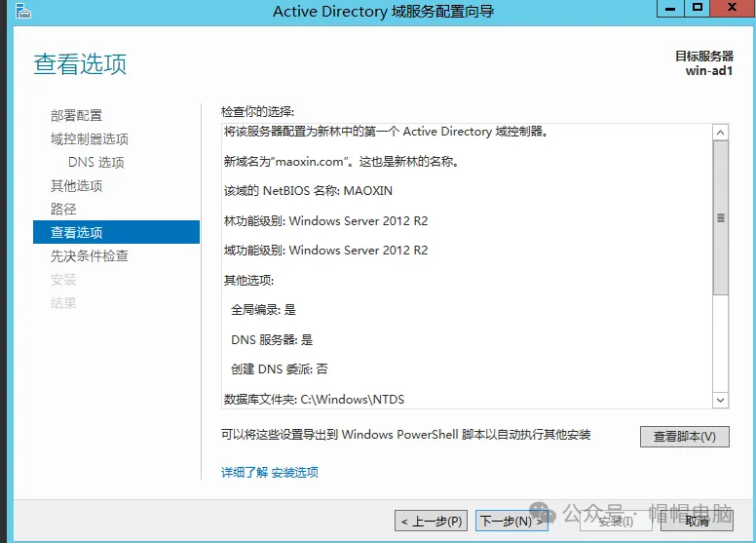Go to the 部署配置 step
The height and width of the screenshot is (543, 756).
click(76, 115)
